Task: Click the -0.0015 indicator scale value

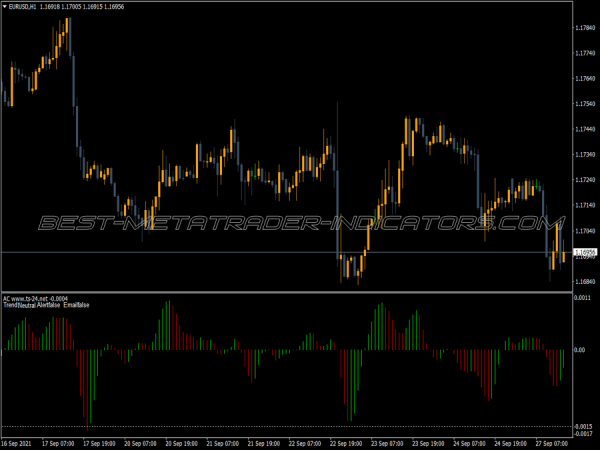Action: tap(585, 425)
